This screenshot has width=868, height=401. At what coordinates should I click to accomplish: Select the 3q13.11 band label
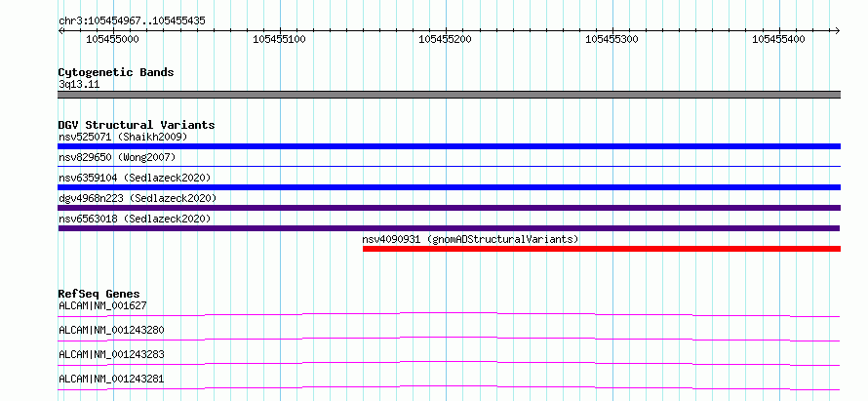coord(79,84)
